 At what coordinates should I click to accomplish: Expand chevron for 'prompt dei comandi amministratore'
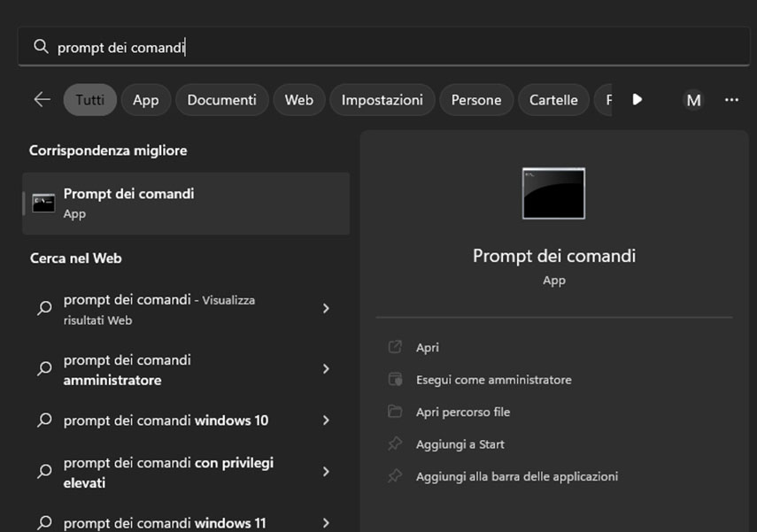tap(327, 369)
